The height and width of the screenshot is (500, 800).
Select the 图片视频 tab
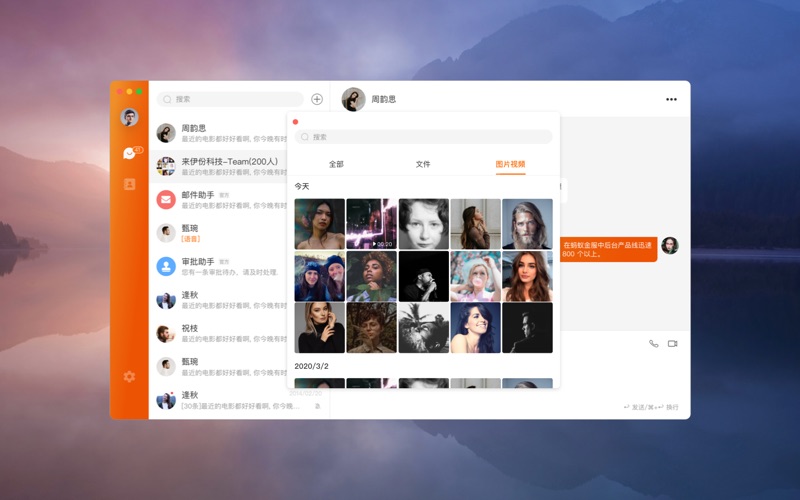tap(510, 164)
